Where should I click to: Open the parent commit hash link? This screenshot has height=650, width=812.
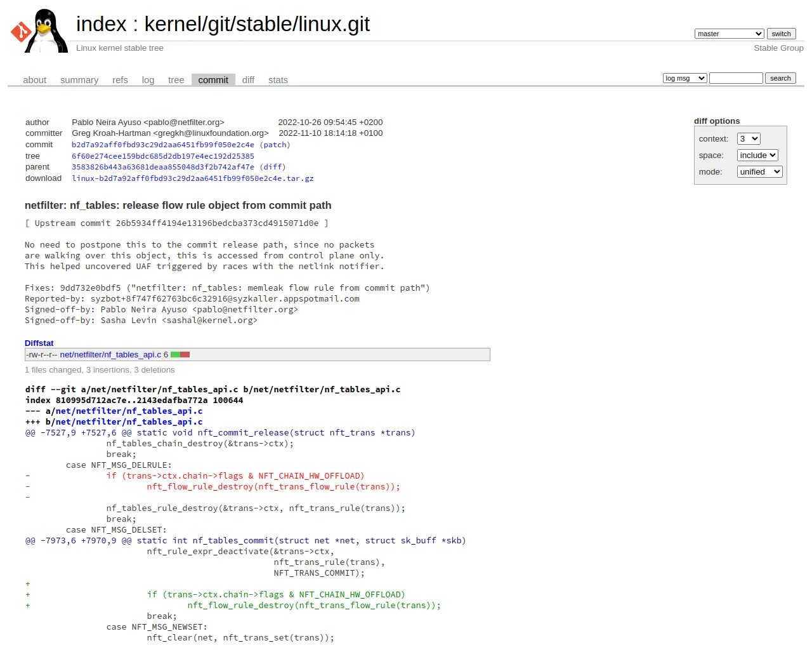point(163,167)
